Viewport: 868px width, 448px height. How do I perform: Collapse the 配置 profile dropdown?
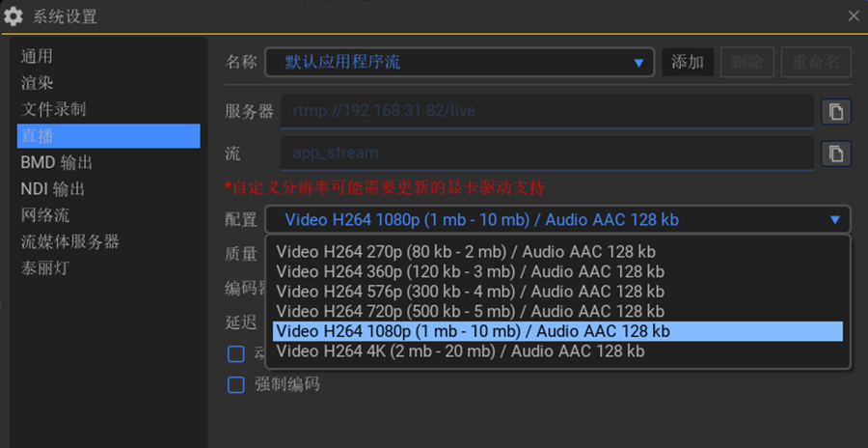tap(834, 219)
